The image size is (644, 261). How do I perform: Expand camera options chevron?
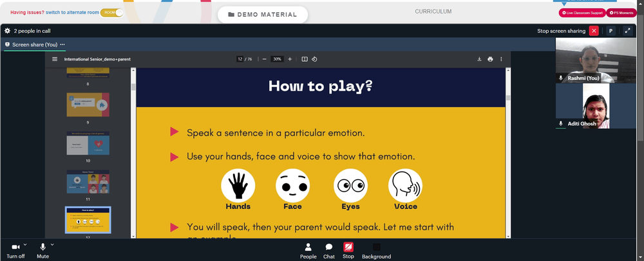25,245
